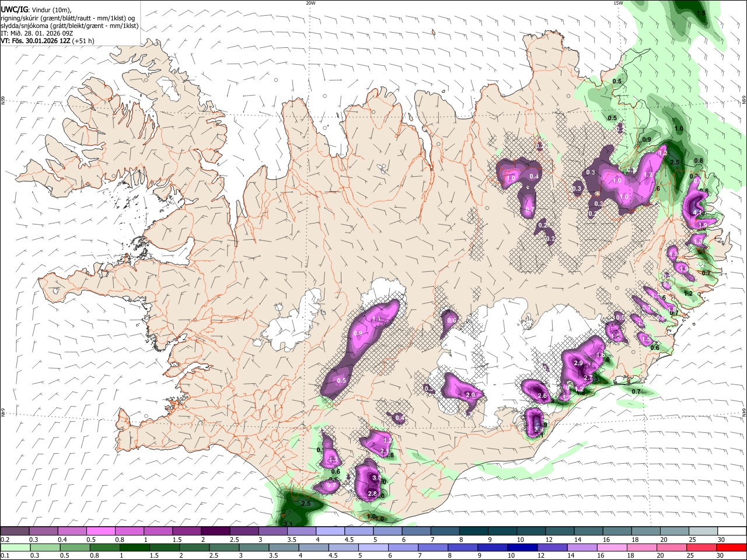
Task: Click the 20W longitude label
Action: point(310,3)
